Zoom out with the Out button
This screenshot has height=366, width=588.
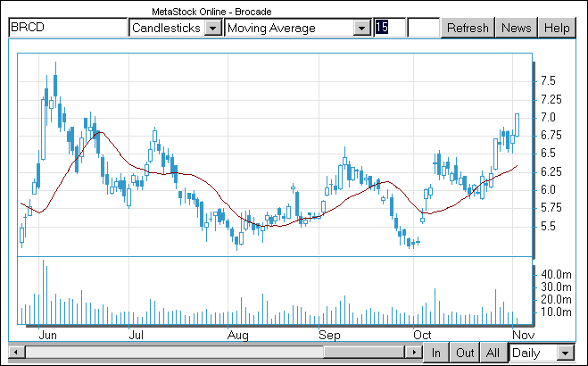point(465,353)
